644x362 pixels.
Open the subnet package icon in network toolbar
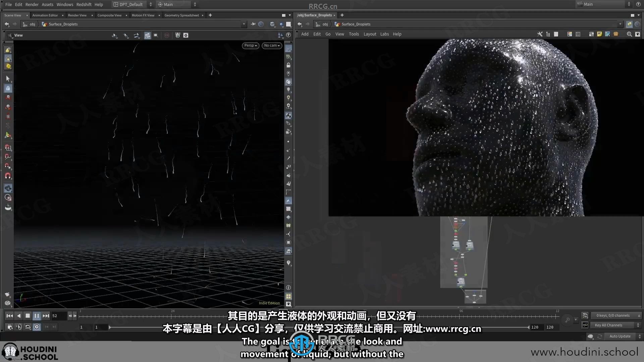point(616,34)
